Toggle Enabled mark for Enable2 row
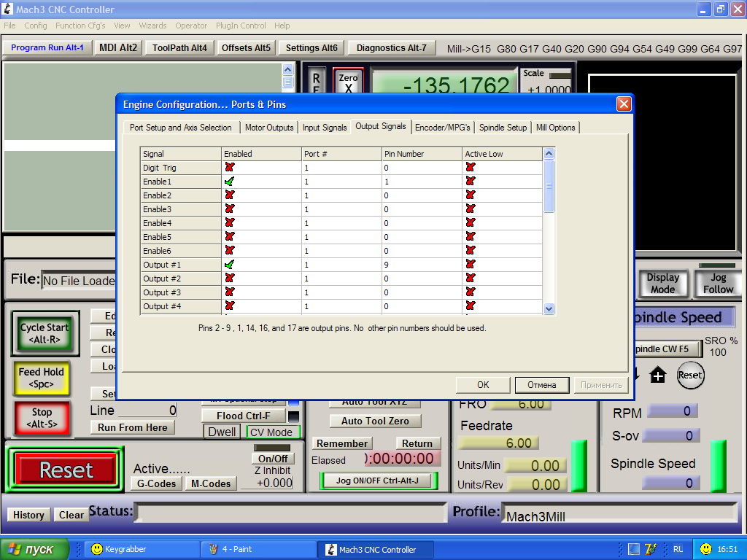The width and height of the screenshot is (747, 560). click(x=230, y=195)
